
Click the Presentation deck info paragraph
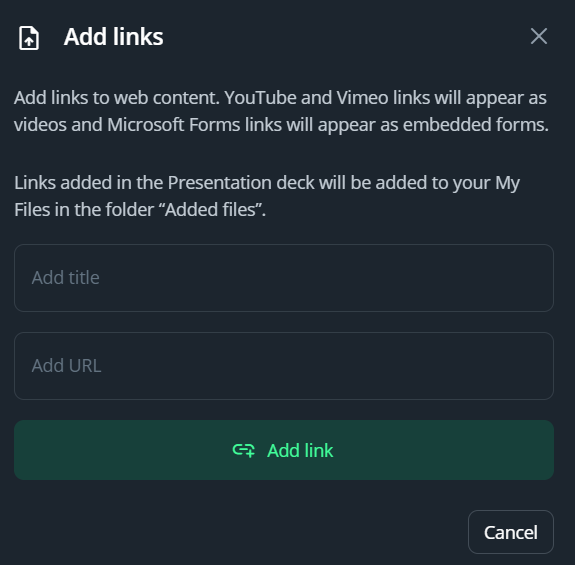pyautogui.click(x=267, y=196)
